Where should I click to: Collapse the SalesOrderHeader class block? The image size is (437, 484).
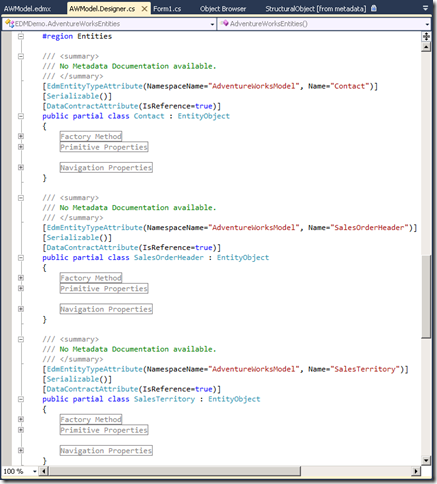click(x=21, y=258)
